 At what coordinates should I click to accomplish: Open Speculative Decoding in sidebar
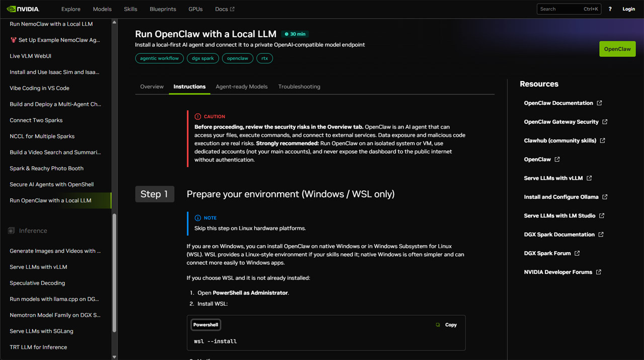(x=37, y=283)
